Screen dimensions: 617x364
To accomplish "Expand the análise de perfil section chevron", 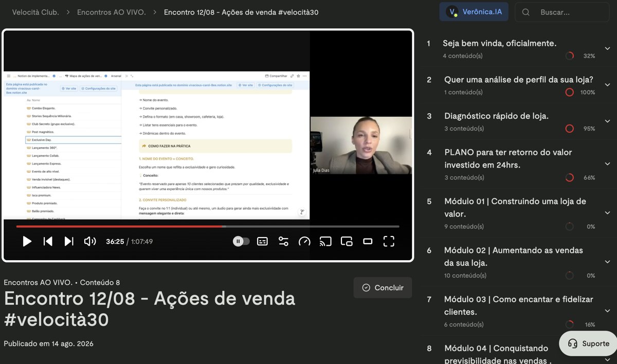I will [x=607, y=85].
